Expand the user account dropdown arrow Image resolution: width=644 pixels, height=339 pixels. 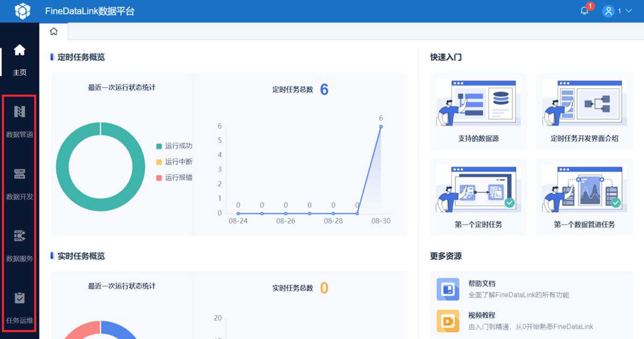pyautogui.click(x=629, y=11)
